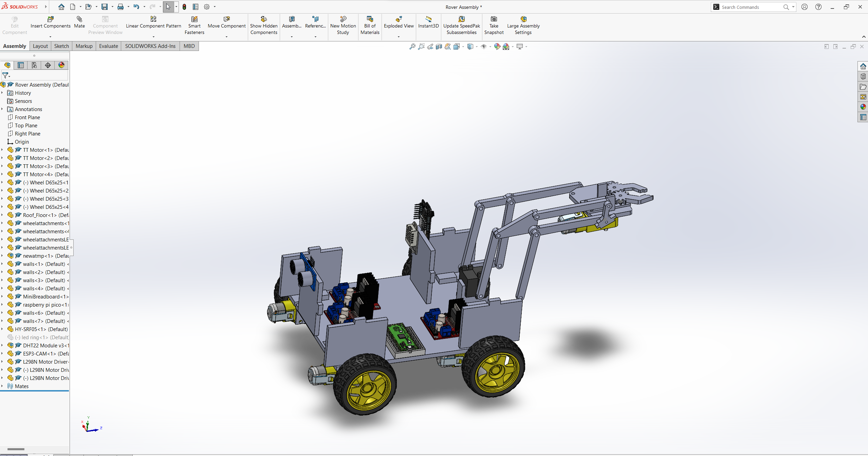Open the Display Style dropdown arrow

tap(477, 47)
